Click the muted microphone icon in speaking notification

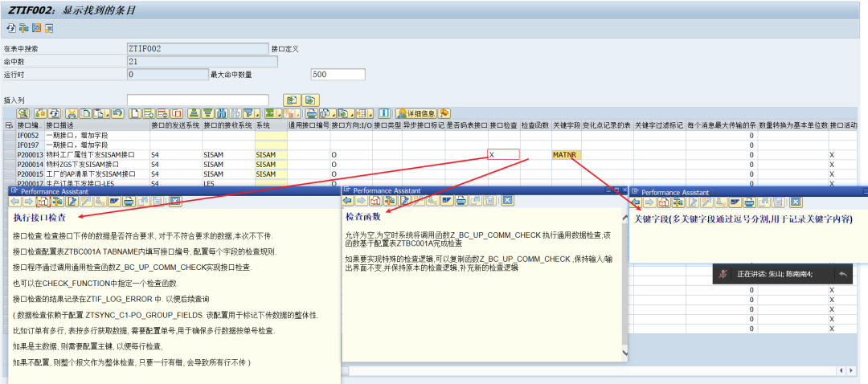click(723, 274)
